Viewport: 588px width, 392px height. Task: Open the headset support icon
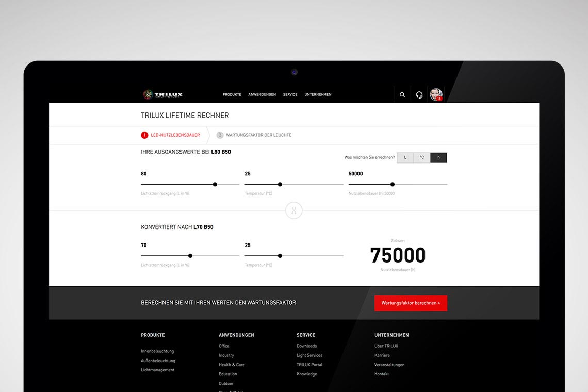pyautogui.click(x=419, y=95)
